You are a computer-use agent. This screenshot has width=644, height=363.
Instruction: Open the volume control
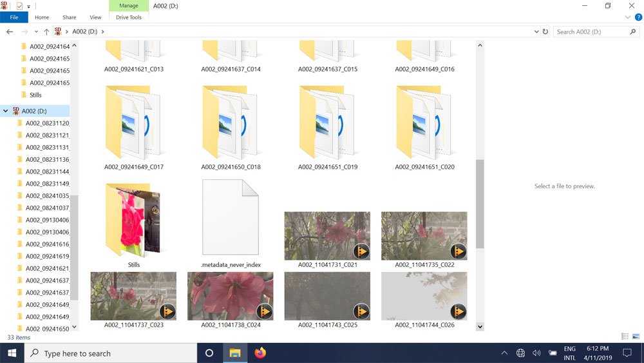pyautogui.click(x=536, y=353)
